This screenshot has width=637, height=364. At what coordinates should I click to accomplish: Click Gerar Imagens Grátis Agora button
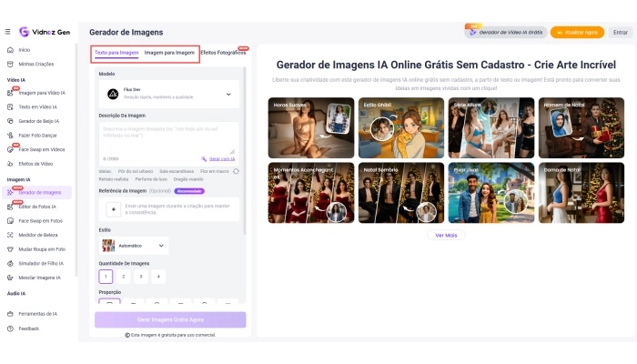pos(170,319)
